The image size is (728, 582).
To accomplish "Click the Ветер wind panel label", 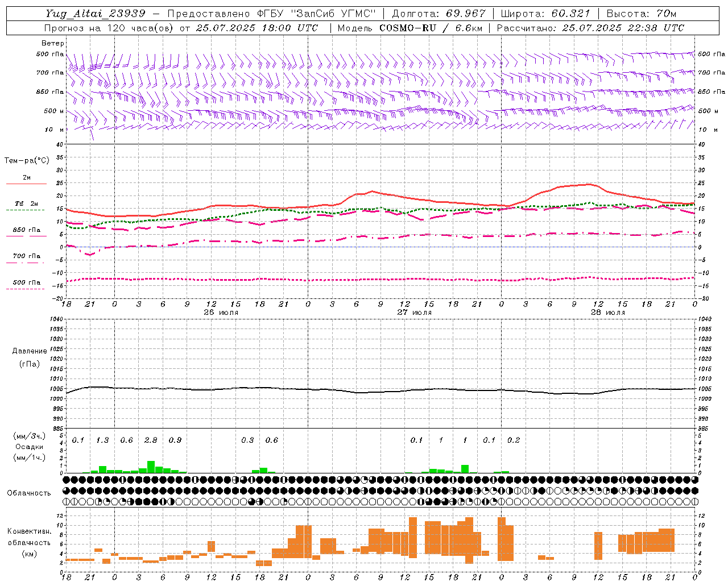I will click(52, 43).
